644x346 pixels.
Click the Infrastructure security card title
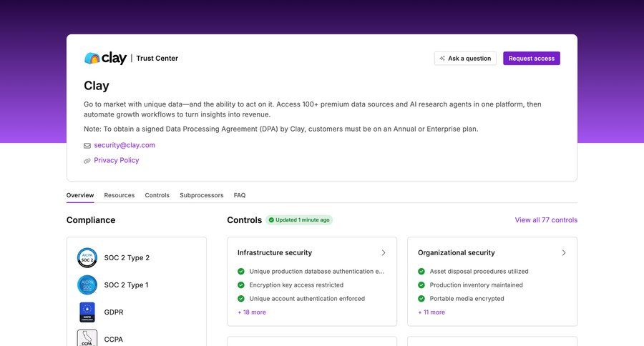(275, 253)
